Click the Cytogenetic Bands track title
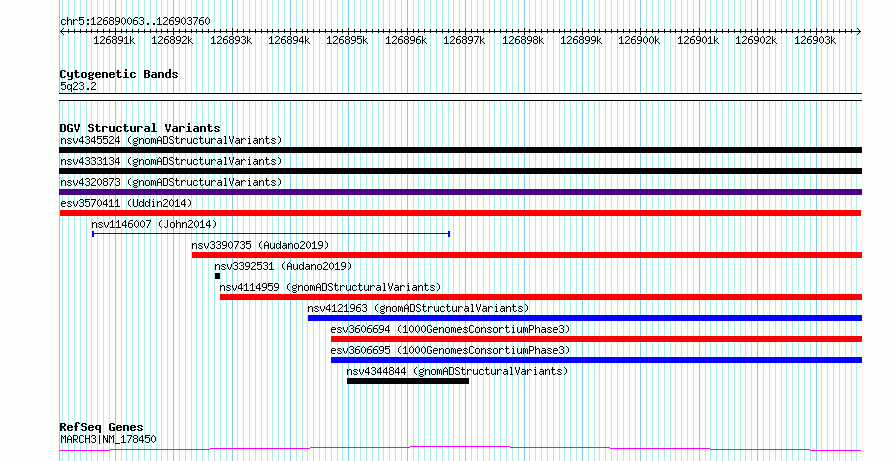The image size is (890, 461). coord(119,74)
